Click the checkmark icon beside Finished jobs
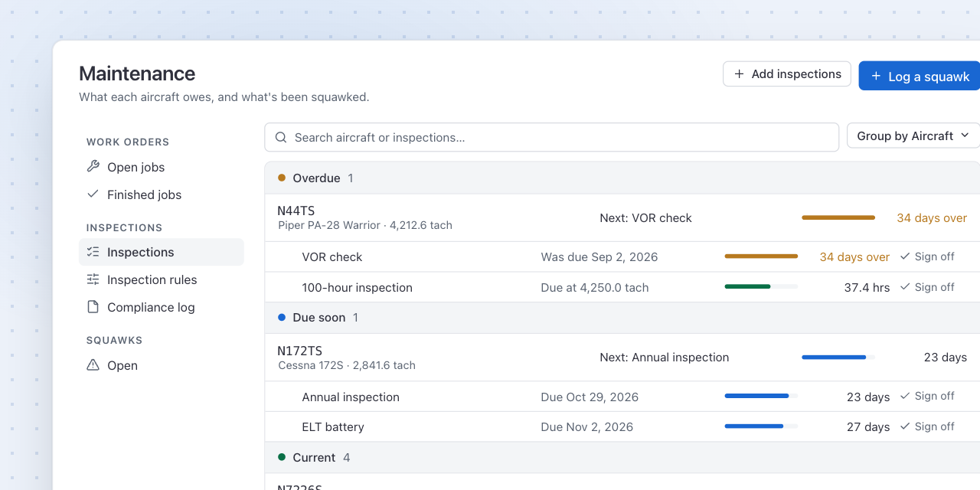 93,194
